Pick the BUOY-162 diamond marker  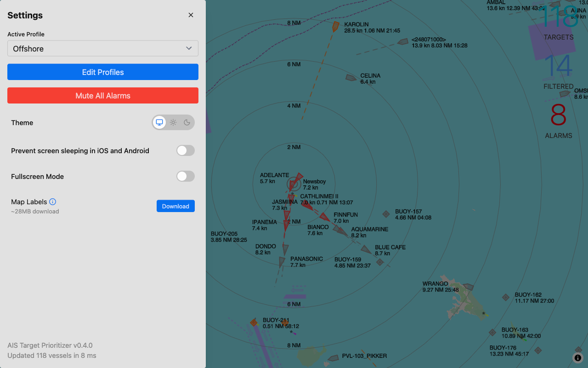(x=506, y=298)
